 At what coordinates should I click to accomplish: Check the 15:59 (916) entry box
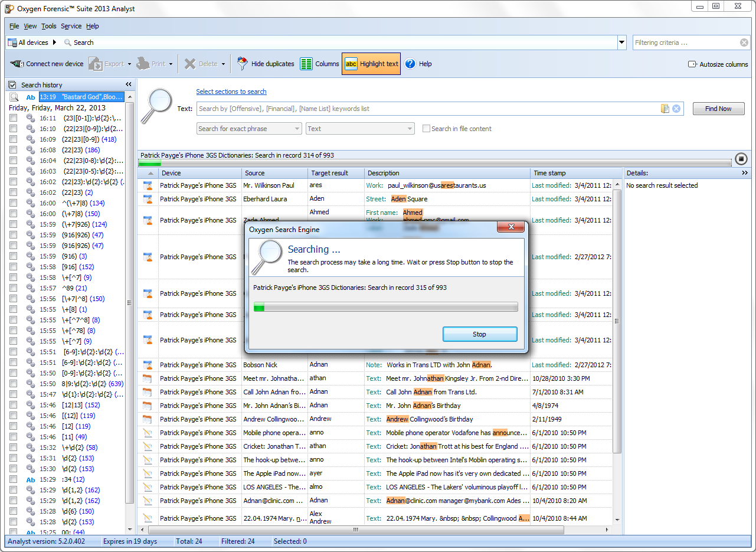coord(13,256)
